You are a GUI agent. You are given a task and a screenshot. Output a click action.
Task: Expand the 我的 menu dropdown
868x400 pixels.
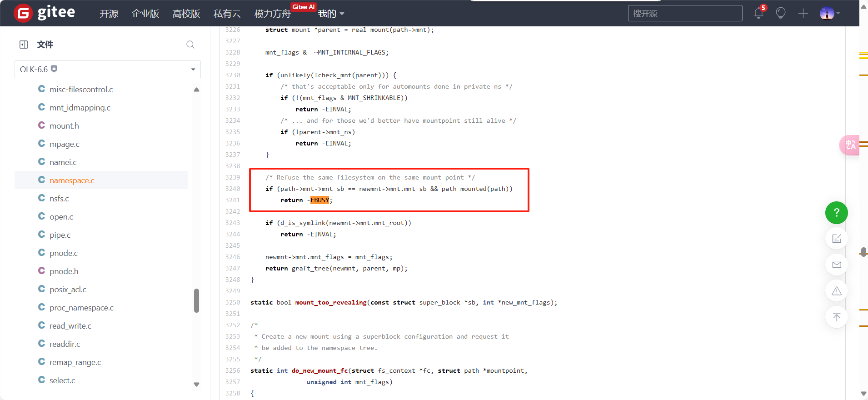point(331,14)
